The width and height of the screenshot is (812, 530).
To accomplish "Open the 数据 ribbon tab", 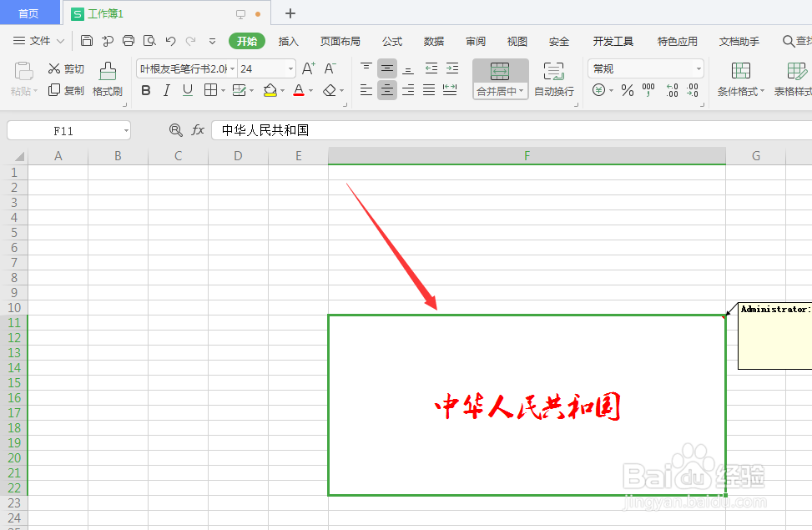I will (x=434, y=40).
